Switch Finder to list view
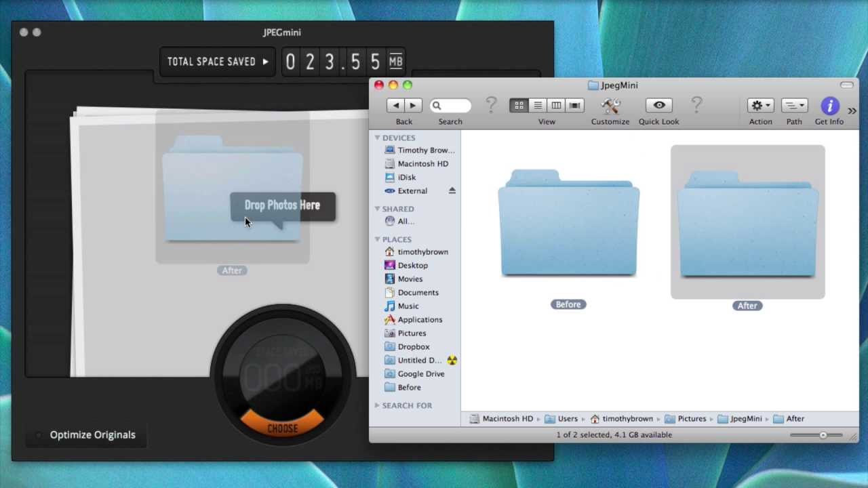Screen dimensions: 868x488 pyautogui.click(x=538, y=106)
